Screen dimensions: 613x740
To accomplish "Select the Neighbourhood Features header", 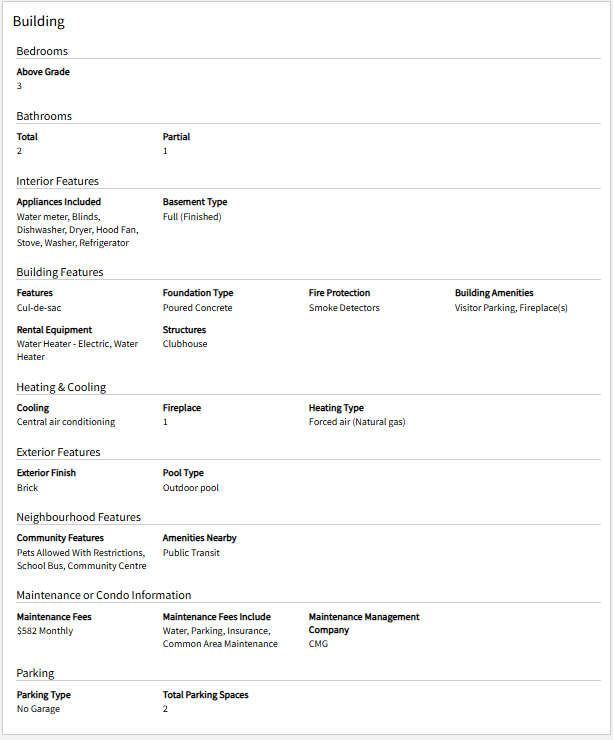I will pos(78,517).
